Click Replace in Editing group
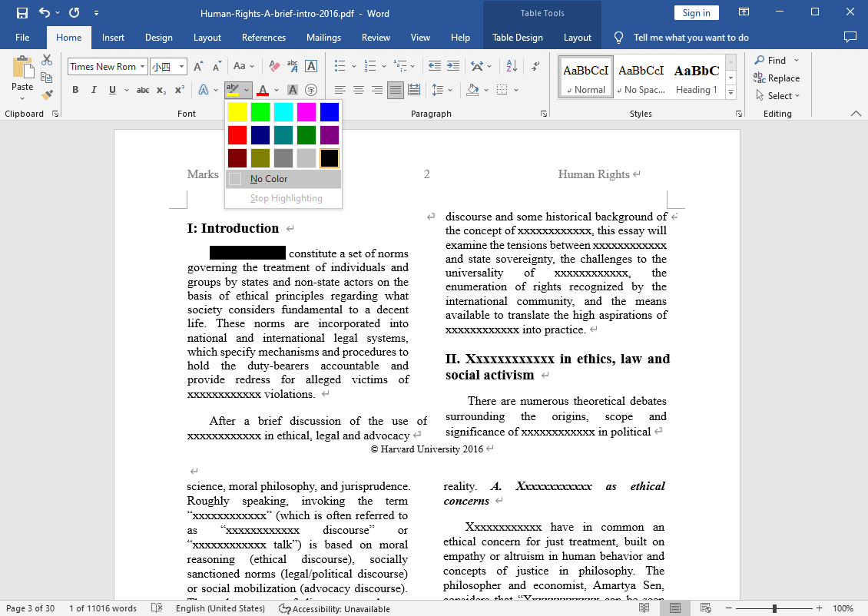Image resolution: width=868 pixels, height=616 pixels. coord(777,78)
